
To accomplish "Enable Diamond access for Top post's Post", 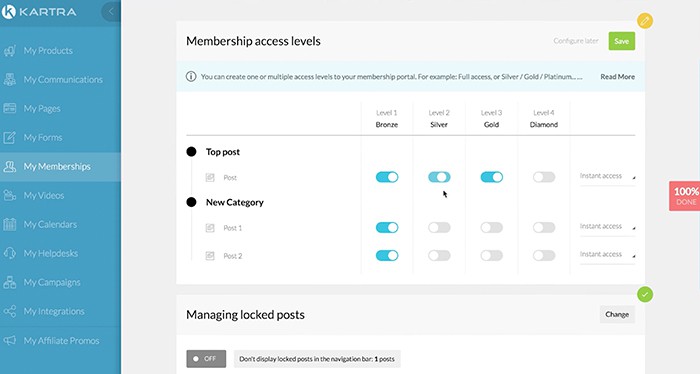I will coord(544,177).
